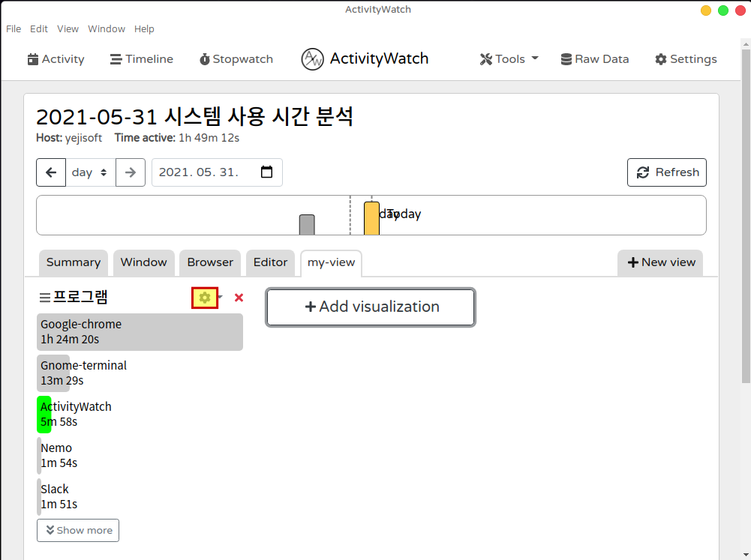Go to next day with right arrow
This screenshot has width=751, height=560.
tap(131, 172)
